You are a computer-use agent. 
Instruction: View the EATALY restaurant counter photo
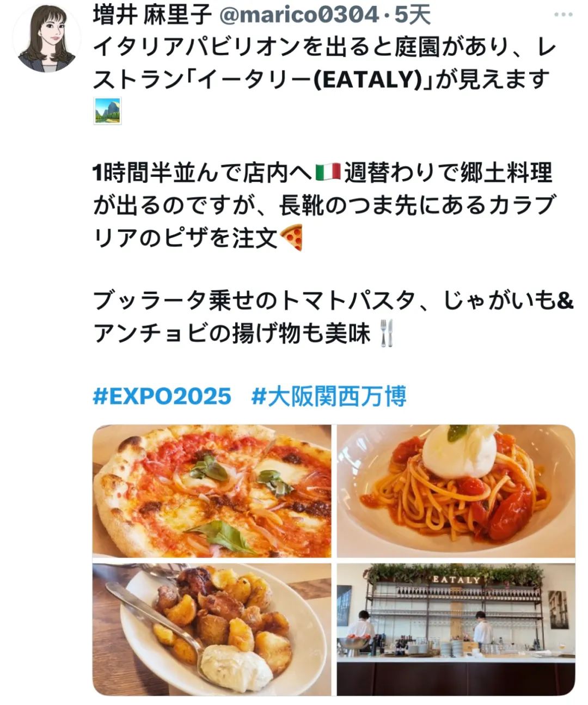(456, 629)
